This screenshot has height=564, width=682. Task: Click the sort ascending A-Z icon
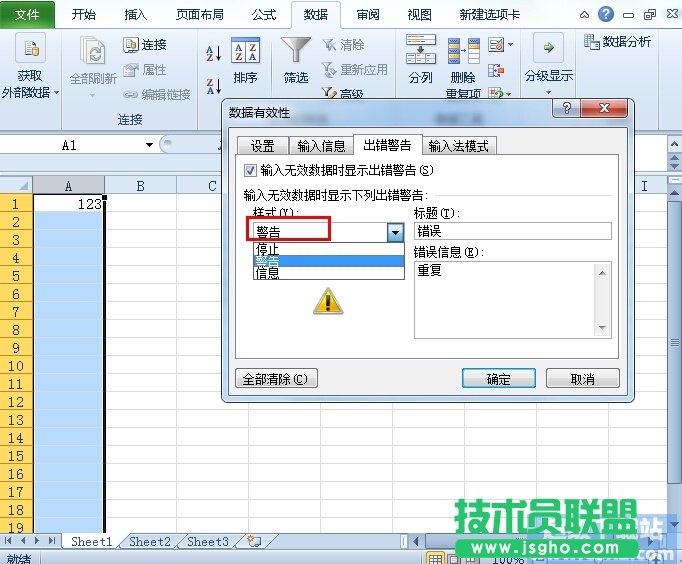[214, 53]
